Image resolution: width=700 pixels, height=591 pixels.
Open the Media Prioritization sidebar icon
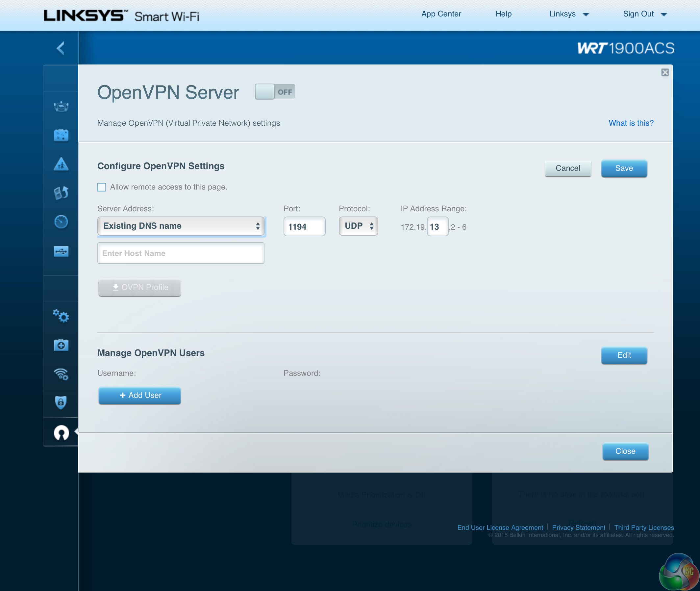click(x=61, y=193)
